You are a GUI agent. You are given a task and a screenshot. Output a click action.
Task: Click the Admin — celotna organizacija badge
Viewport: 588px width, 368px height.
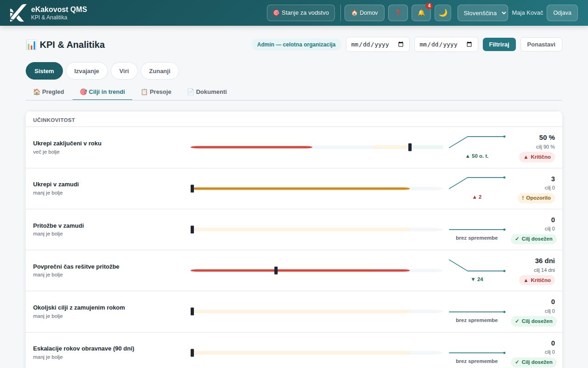point(296,45)
